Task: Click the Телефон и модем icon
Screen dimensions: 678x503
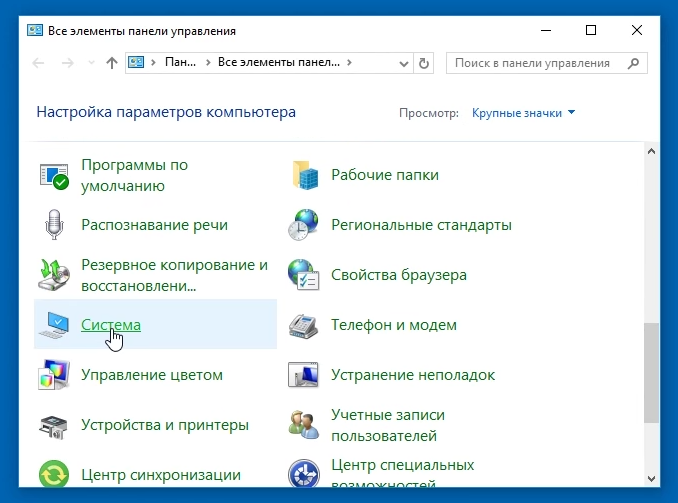Action: coord(303,325)
